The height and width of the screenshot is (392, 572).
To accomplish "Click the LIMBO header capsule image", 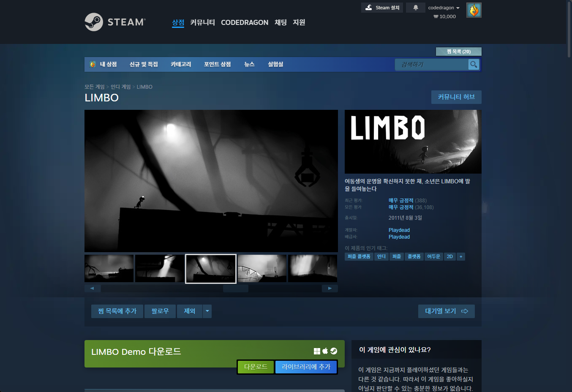I will coord(413,142).
